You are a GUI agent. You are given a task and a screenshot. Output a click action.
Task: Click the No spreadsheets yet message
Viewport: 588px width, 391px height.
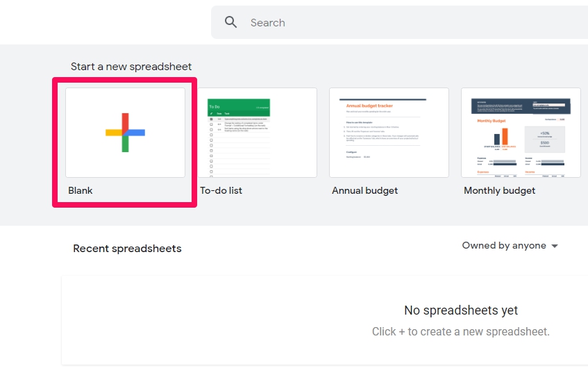[461, 310]
